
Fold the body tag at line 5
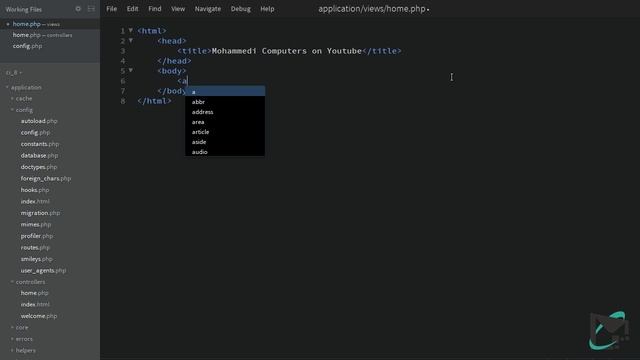131,70
